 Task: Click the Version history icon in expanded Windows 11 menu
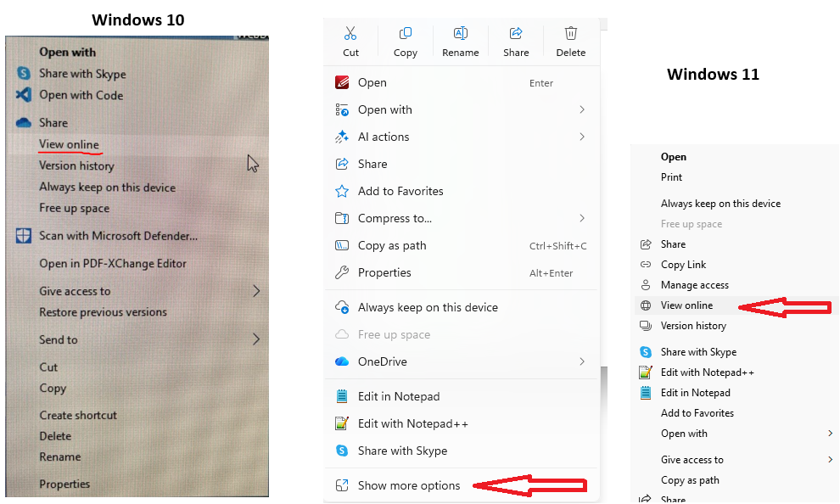(646, 326)
